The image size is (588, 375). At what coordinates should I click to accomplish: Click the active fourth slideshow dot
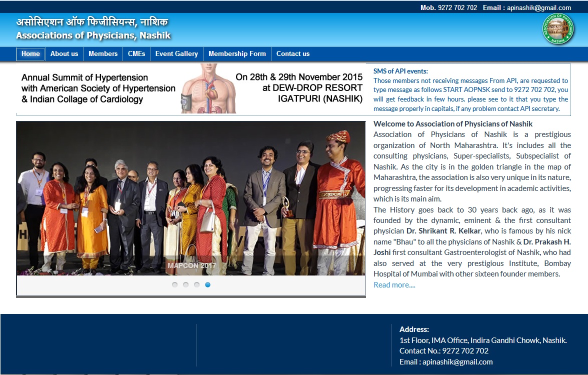click(x=207, y=285)
